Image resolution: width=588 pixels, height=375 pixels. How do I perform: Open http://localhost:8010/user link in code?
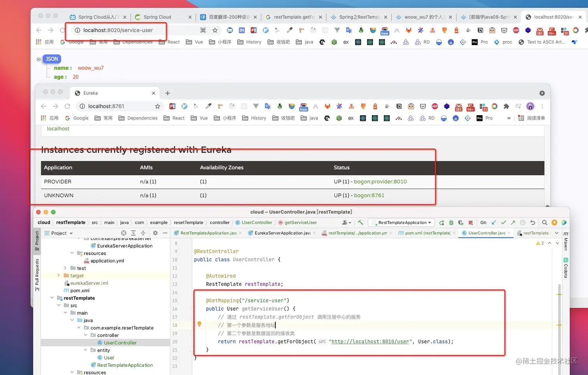pos(370,342)
